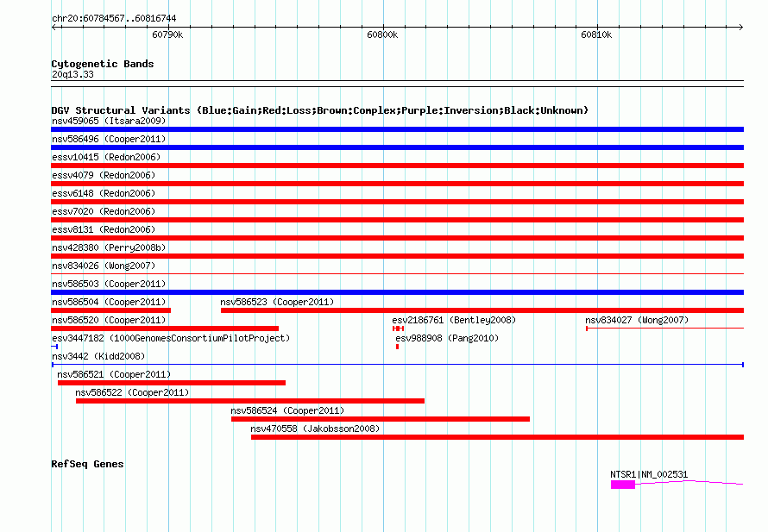
Task: Select the nsv586496 (Cooper2011) variant bar
Action: pos(397,147)
